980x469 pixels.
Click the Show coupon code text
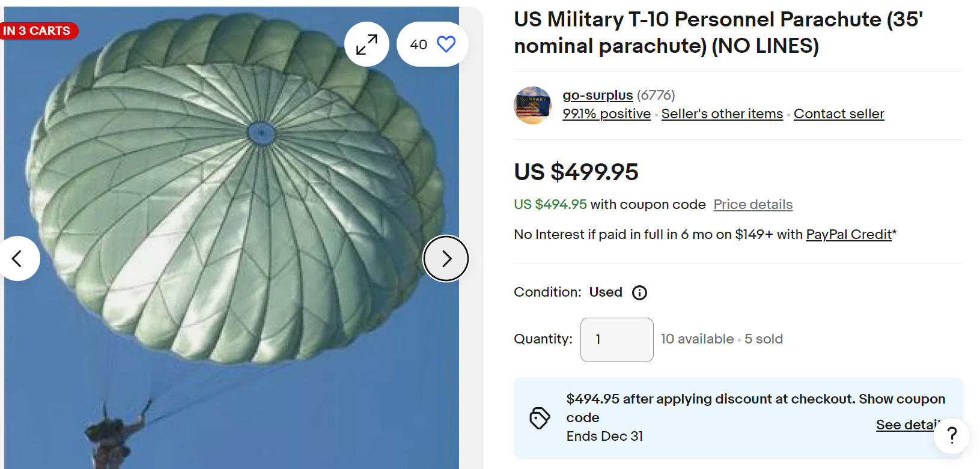[x=901, y=399]
